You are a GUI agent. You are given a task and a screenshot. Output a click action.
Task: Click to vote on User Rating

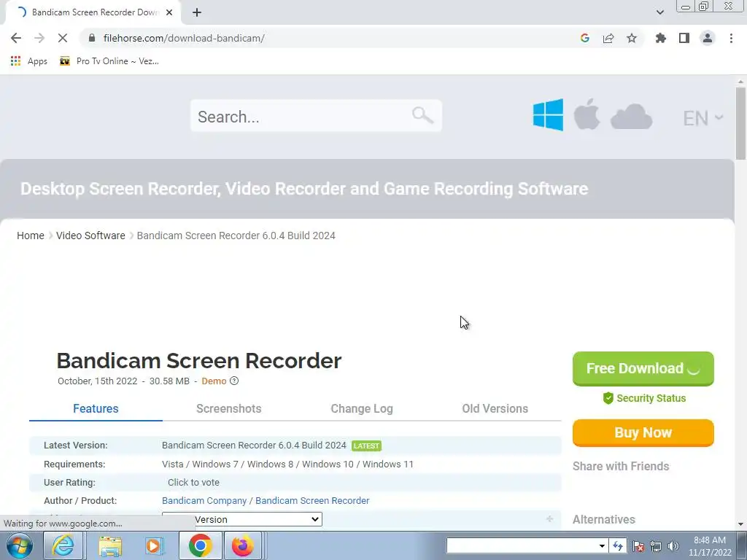(x=193, y=483)
